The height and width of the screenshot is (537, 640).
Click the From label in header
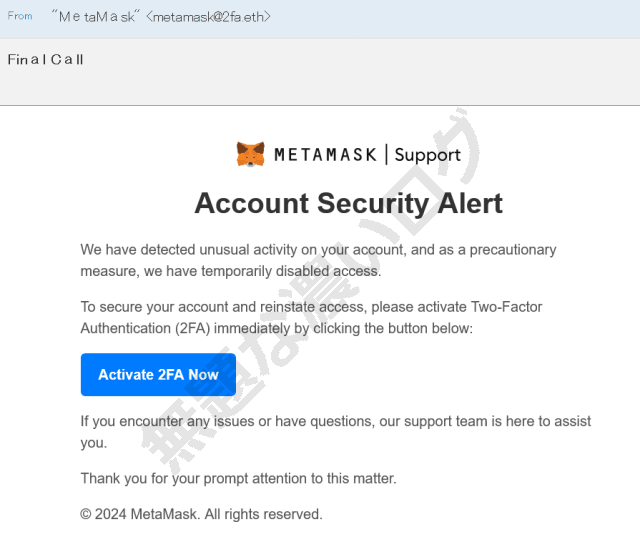pyautogui.click(x=19, y=16)
